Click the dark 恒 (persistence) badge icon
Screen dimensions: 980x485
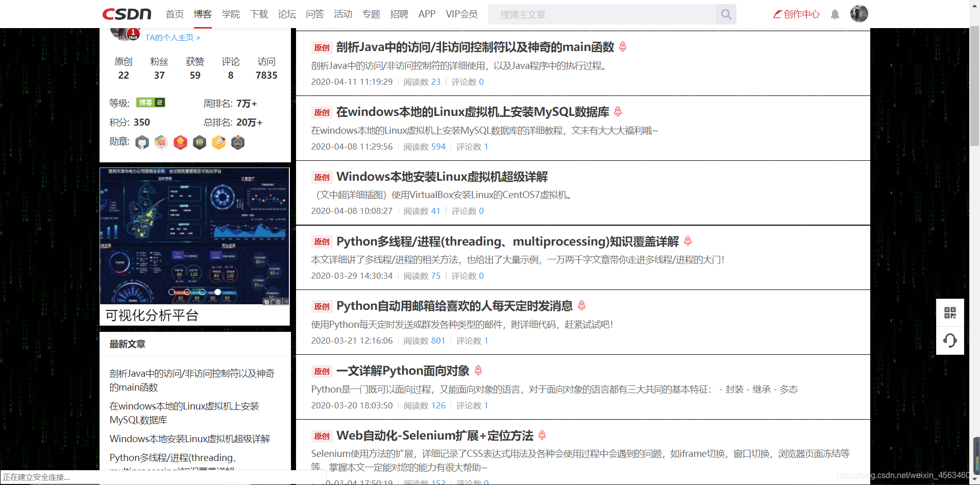point(200,142)
